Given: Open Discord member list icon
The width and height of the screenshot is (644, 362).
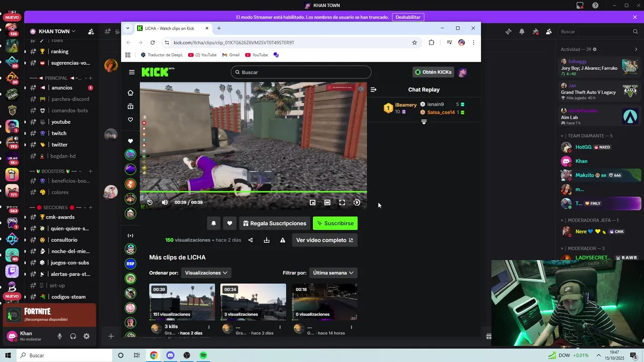Looking at the screenshot, I should pyautogui.click(x=549, y=31).
